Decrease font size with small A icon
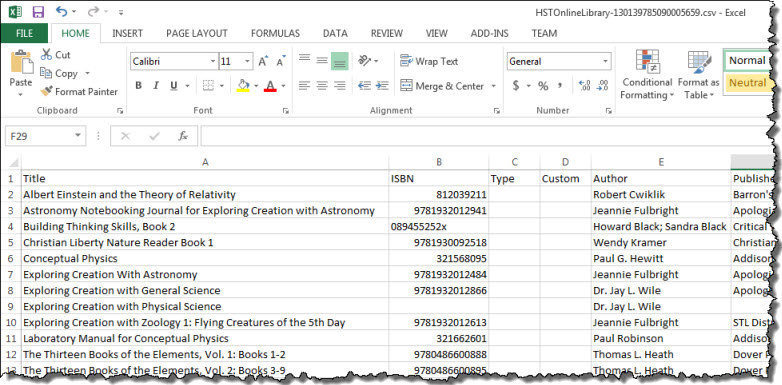782x385 pixels. tap(281, 61)
